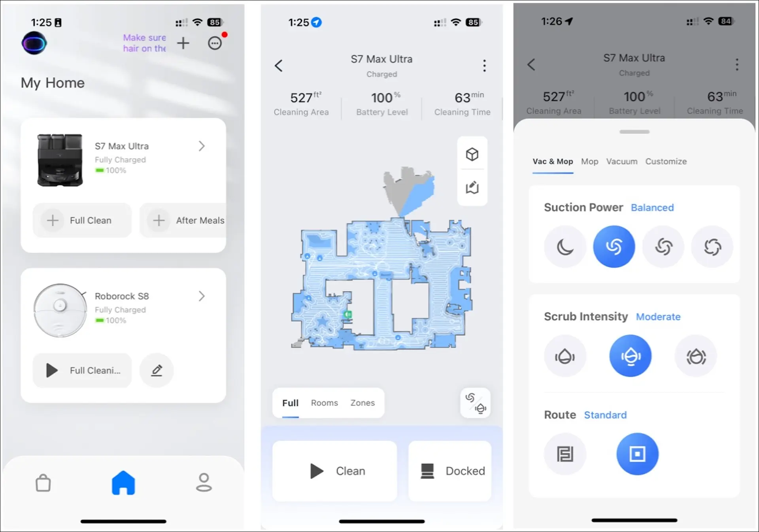Tap Clean button to start cleaning

point(337,470)
